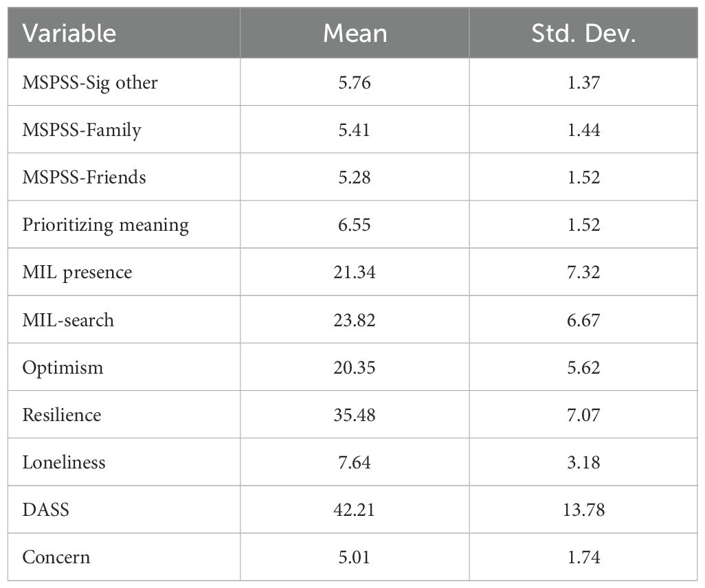Viewport: 705px width, 588px height.
Task: Select the Prioritizing meaning row label
Action: 105,225
